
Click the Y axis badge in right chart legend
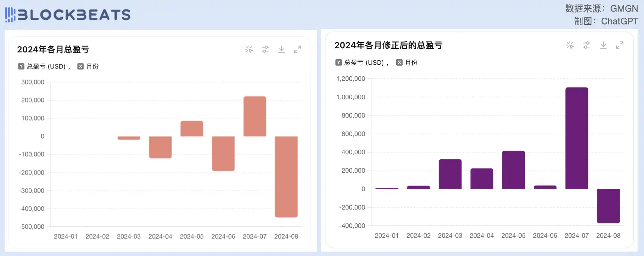pyautogui.click(x=338, y=62)
